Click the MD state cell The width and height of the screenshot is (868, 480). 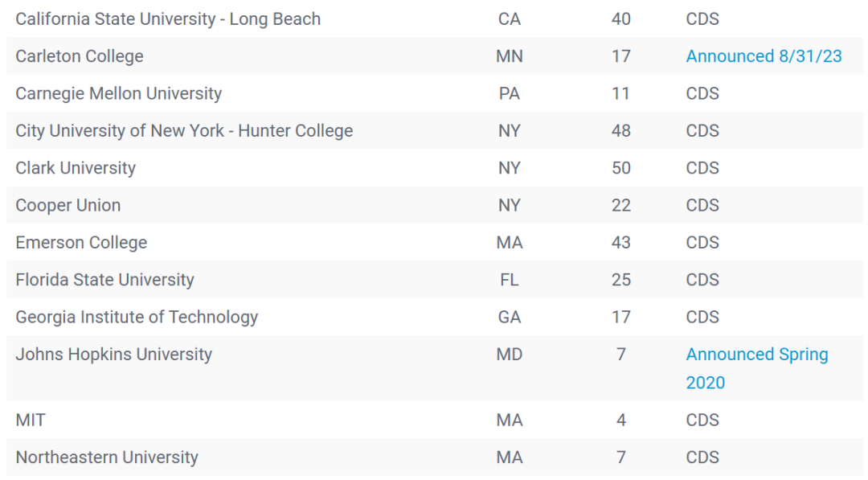point(509,355)
